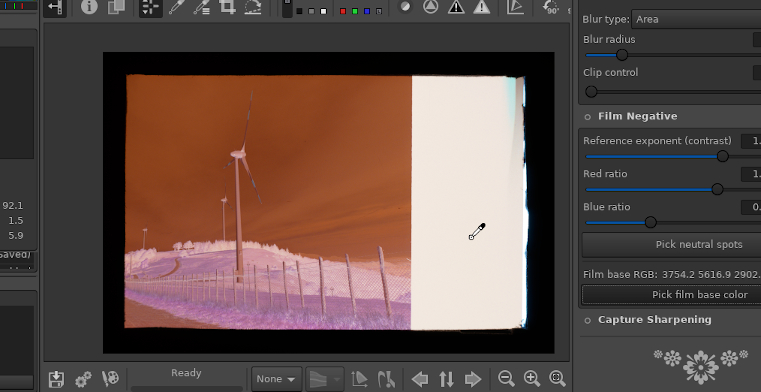Select the lockable color picker tool
This screenshot has height=392, width=761.
(x=201, y=7)
